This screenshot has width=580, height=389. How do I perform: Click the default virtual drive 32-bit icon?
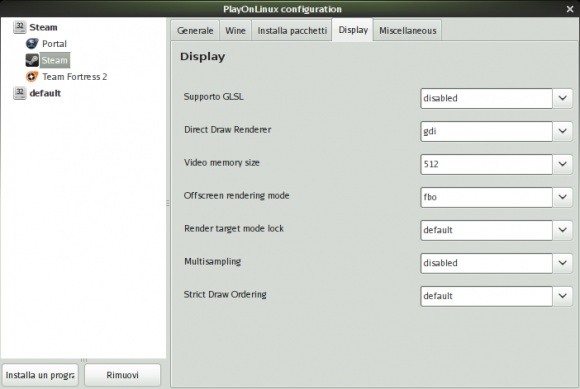click(20, 93)
